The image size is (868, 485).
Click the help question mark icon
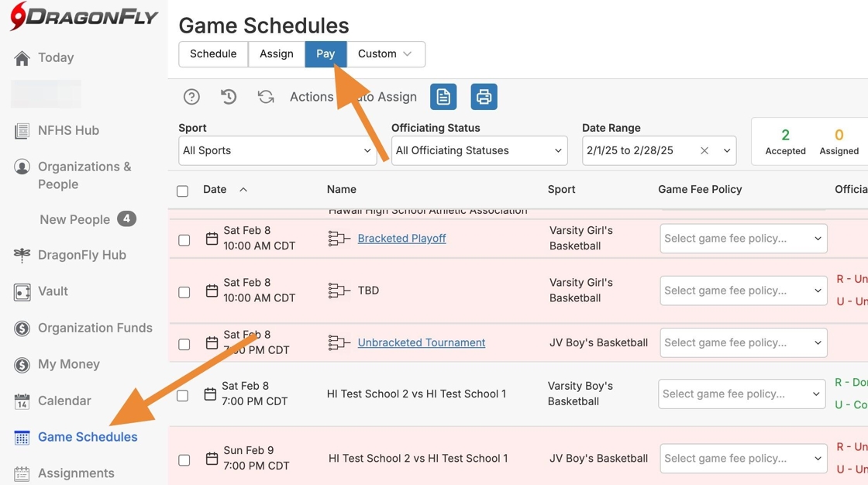191,97
